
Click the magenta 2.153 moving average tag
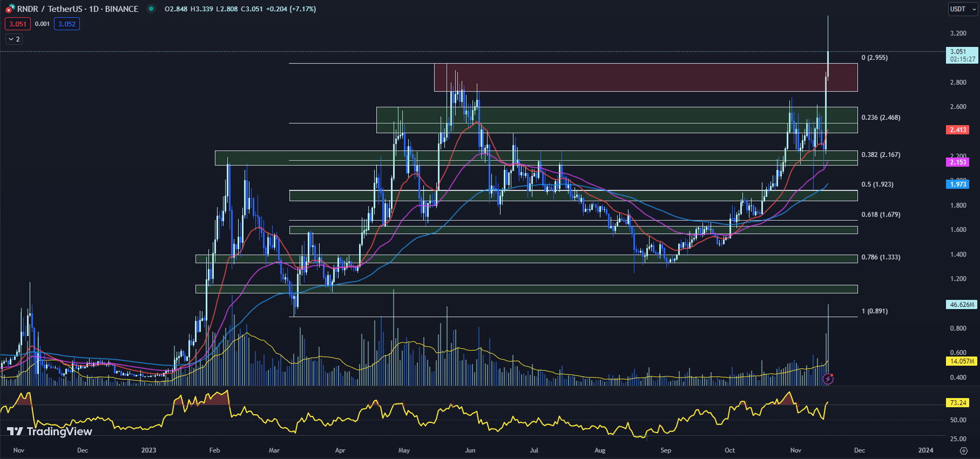pos(958,162)
